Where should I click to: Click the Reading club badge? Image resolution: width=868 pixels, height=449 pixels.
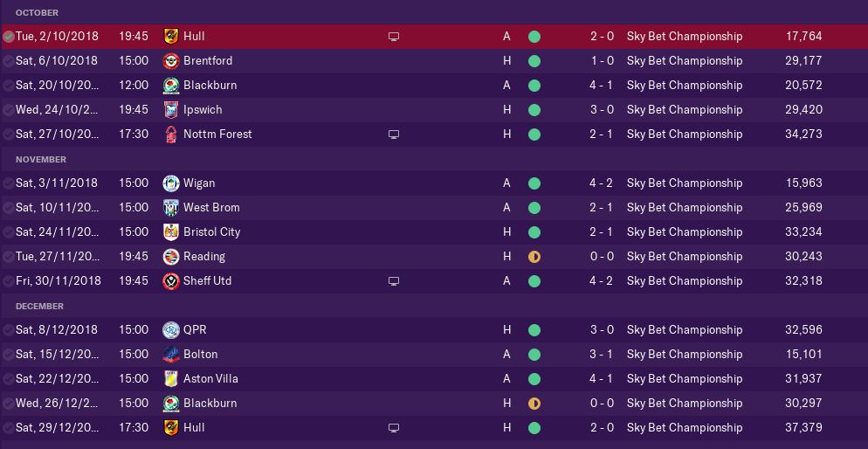171,257
